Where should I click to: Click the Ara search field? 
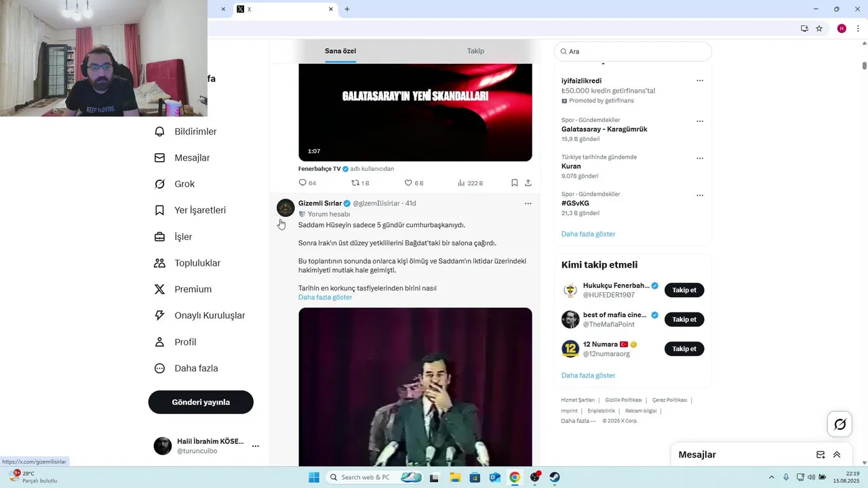coord(633,52)
